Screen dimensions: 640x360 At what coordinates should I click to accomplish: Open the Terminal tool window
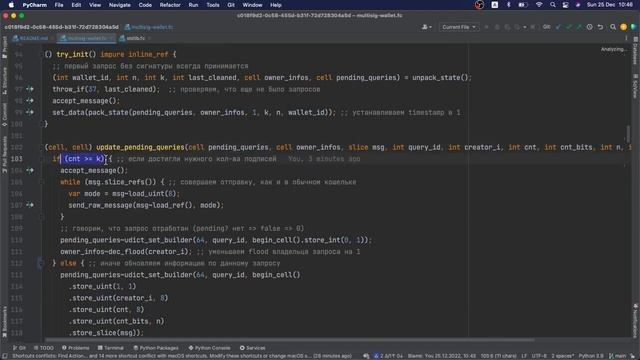tap(111, 348)
